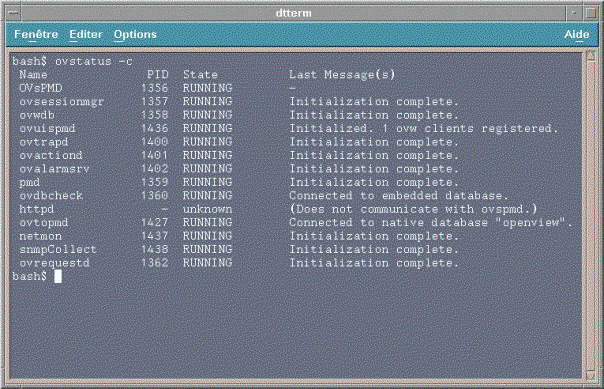Screen dimensions: 604x389
Task: Open the Options menu
Action: coord(135,34)
